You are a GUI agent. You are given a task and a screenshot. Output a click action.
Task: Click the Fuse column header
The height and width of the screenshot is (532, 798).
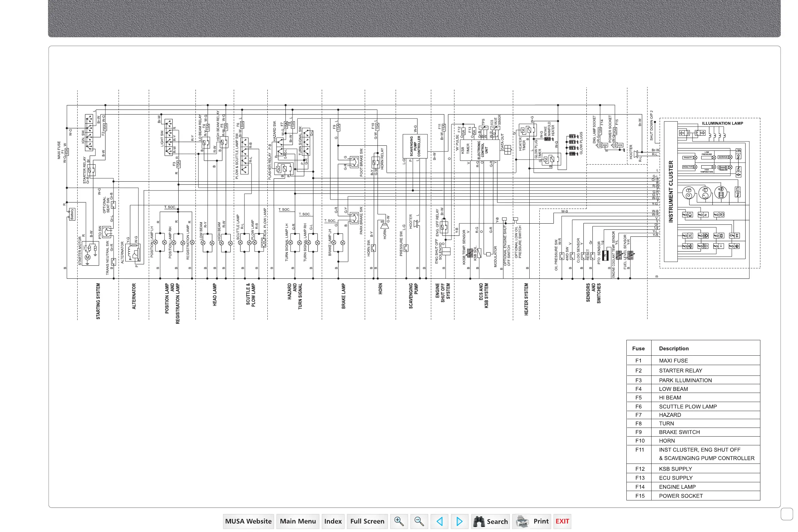coord(638,348)
